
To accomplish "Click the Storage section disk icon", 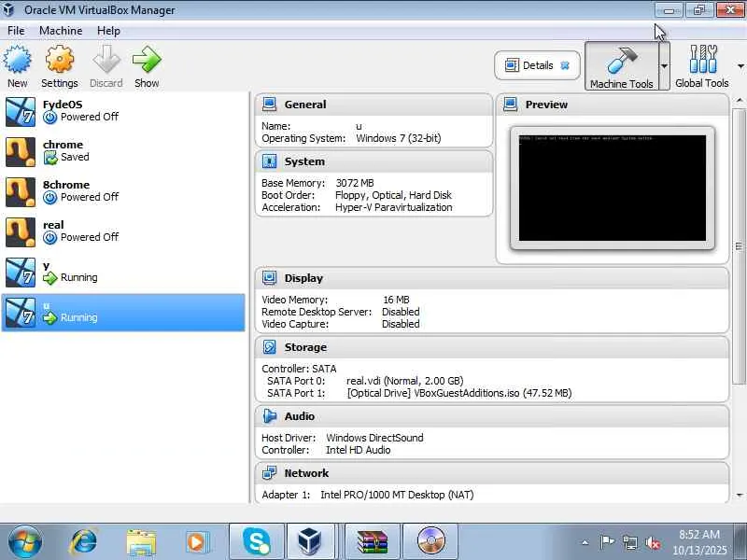I will 269,347.
